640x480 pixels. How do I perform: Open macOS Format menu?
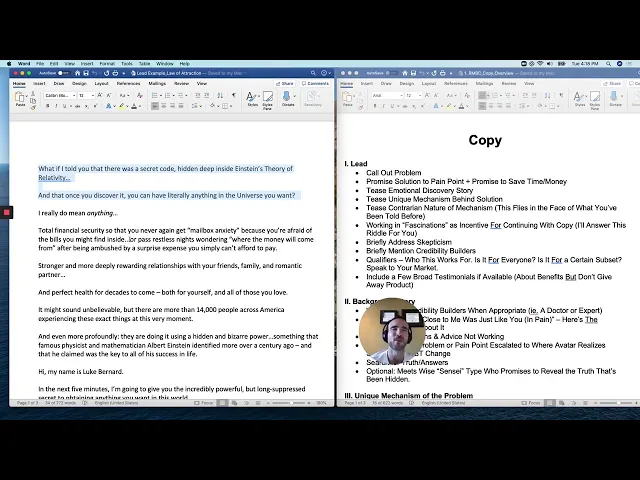pos(107,64)
